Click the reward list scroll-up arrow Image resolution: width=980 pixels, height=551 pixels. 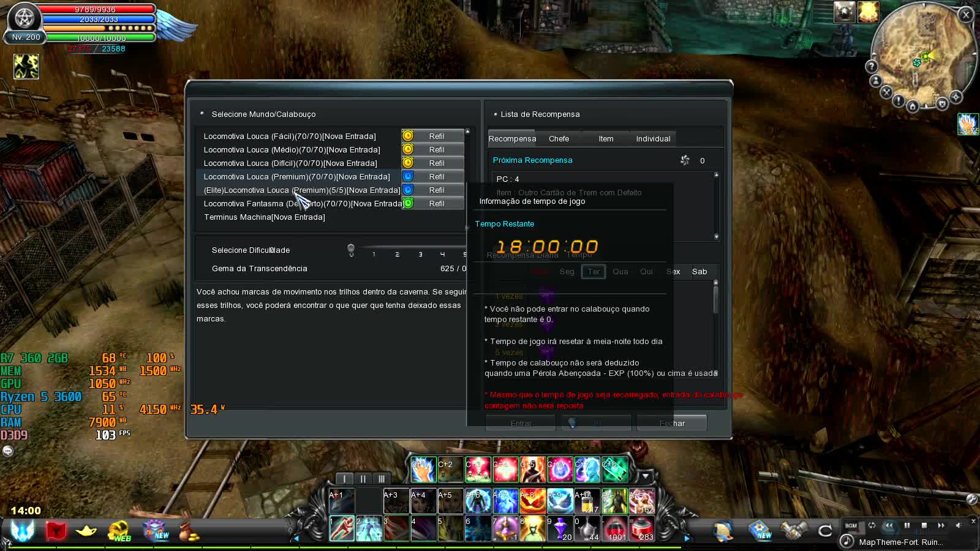tap(716, 175)
